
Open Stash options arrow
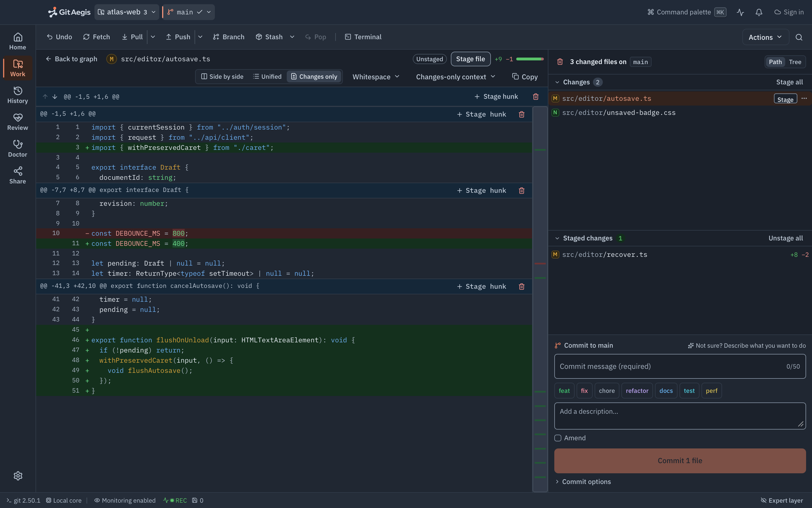click(292, 37)
